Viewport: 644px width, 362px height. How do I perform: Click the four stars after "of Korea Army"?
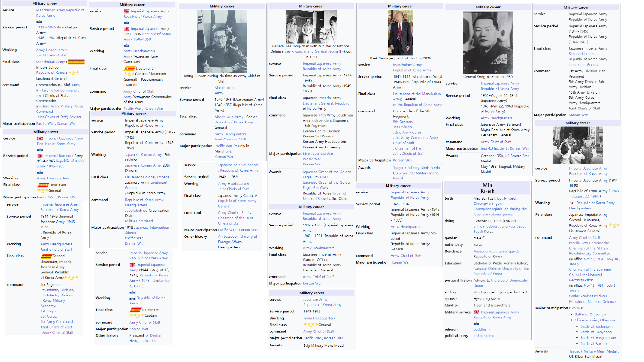(x=72, y=278)
